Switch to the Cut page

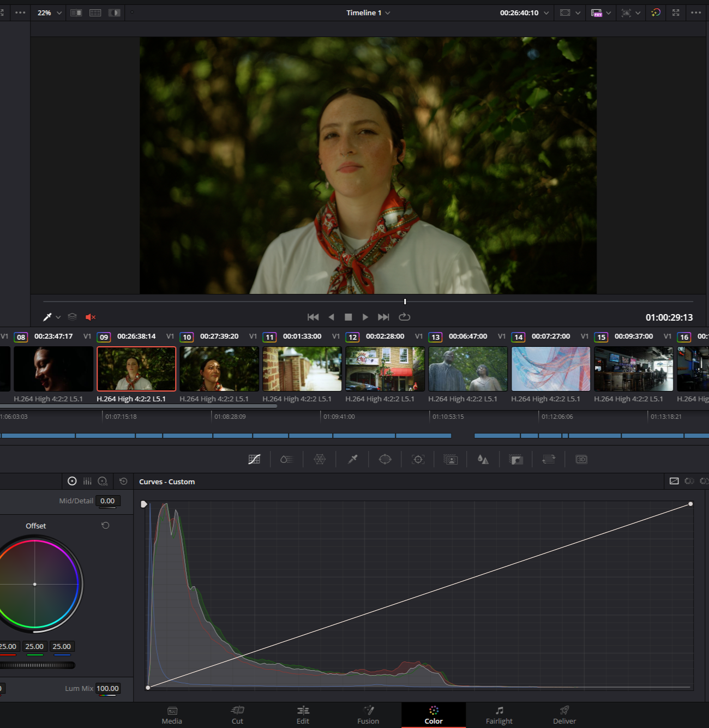pos(237,715)
